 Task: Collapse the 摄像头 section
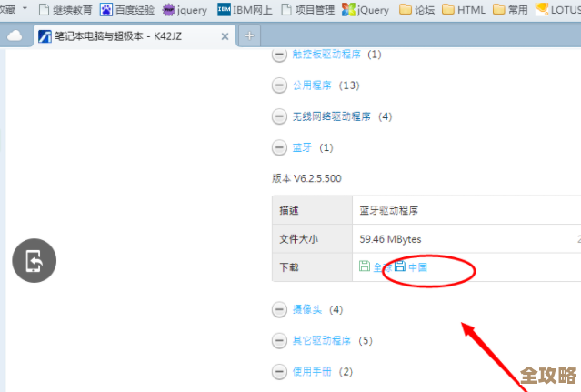coord(279,309)
